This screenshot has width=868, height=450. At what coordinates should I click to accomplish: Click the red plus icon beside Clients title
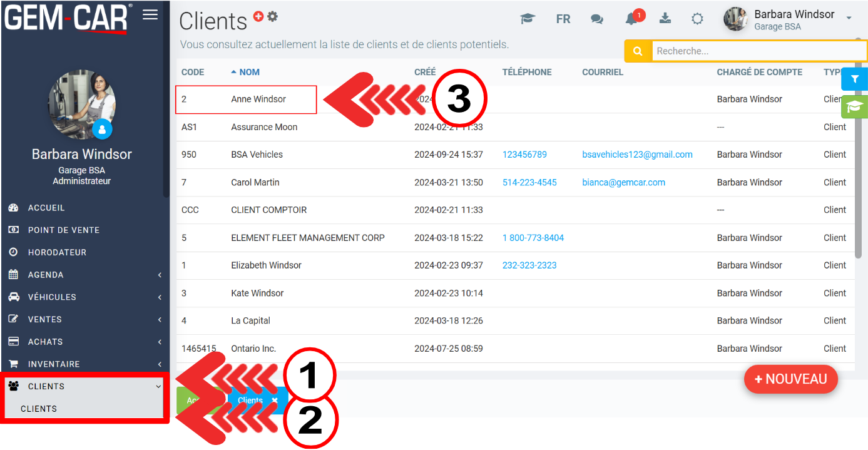(258, 17)
